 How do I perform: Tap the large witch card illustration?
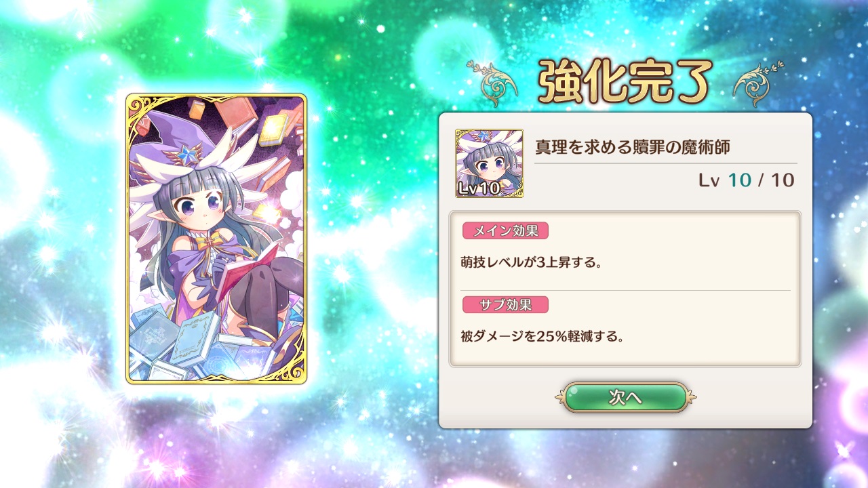tap(216, 239)
